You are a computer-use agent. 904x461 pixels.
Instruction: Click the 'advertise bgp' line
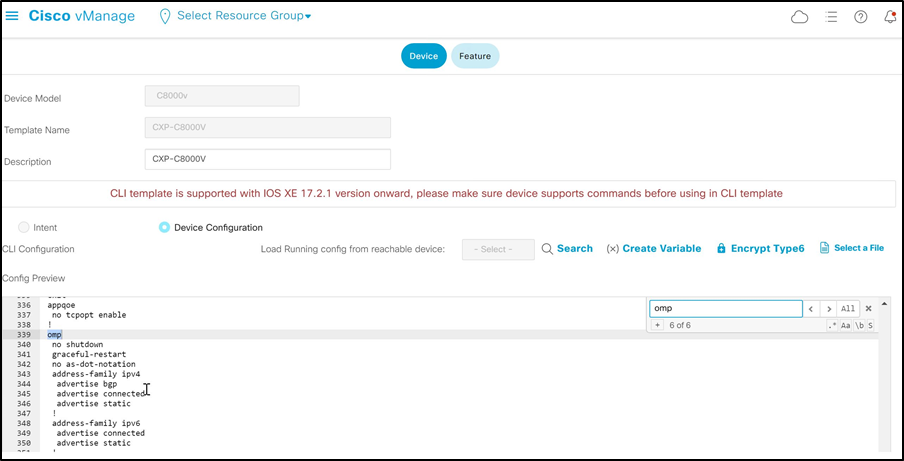point(86,384)
